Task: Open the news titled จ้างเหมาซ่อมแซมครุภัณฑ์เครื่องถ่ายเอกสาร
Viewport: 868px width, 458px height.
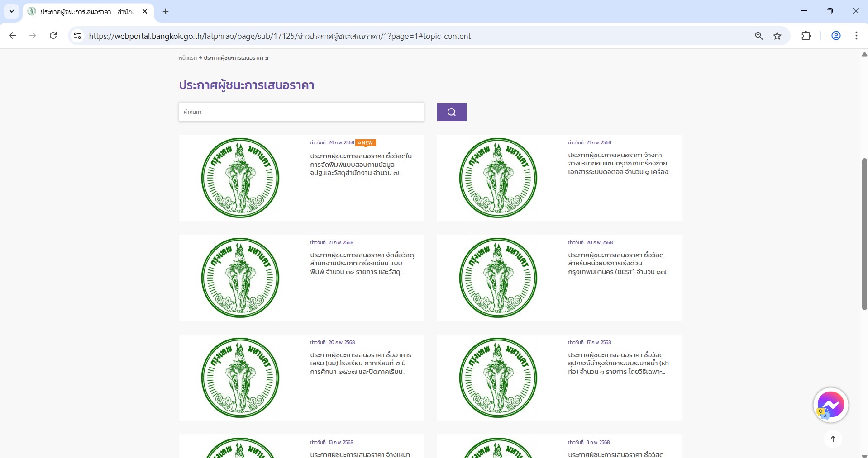Action: pos(619,163)
